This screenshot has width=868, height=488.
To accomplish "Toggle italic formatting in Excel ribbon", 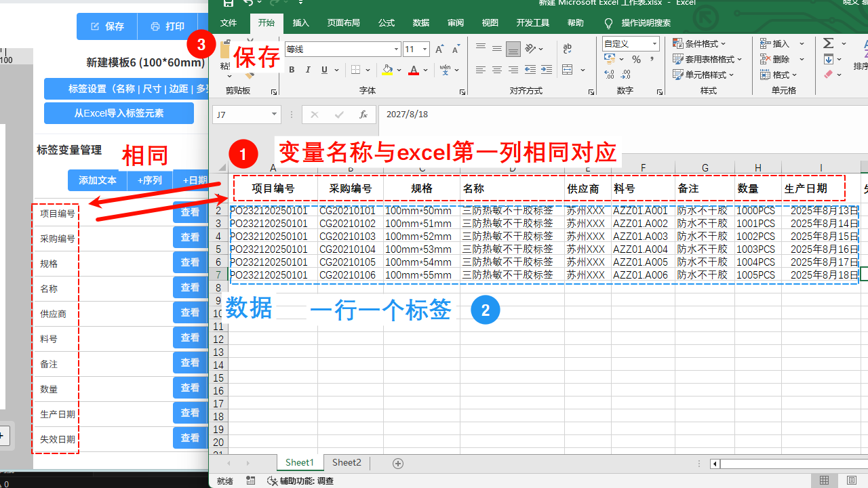I will click(x=308, y=70).
